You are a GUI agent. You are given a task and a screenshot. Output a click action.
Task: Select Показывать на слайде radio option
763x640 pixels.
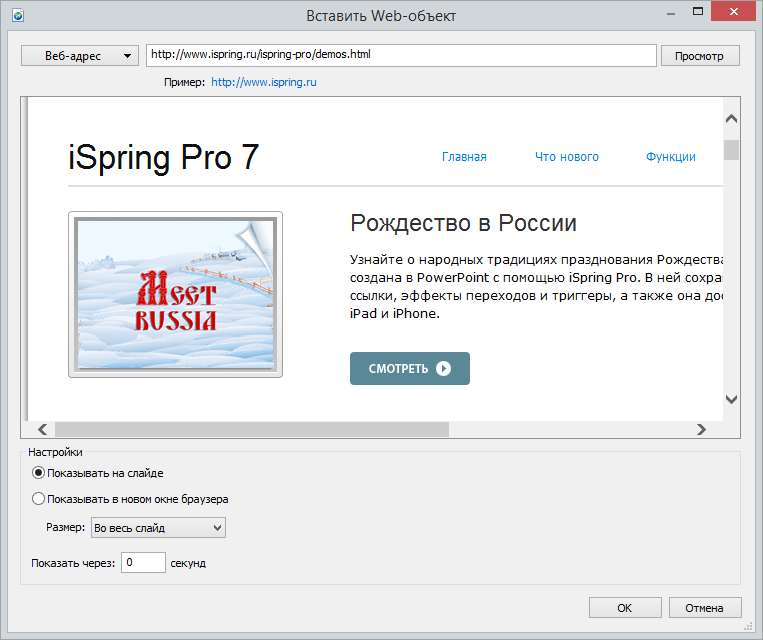coord(97,473)
